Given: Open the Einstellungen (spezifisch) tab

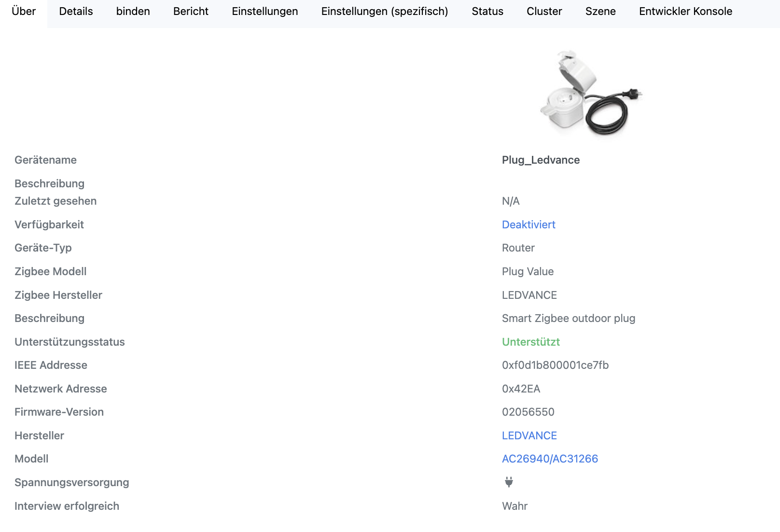Looking at the screenshot, I should [384, 11].
